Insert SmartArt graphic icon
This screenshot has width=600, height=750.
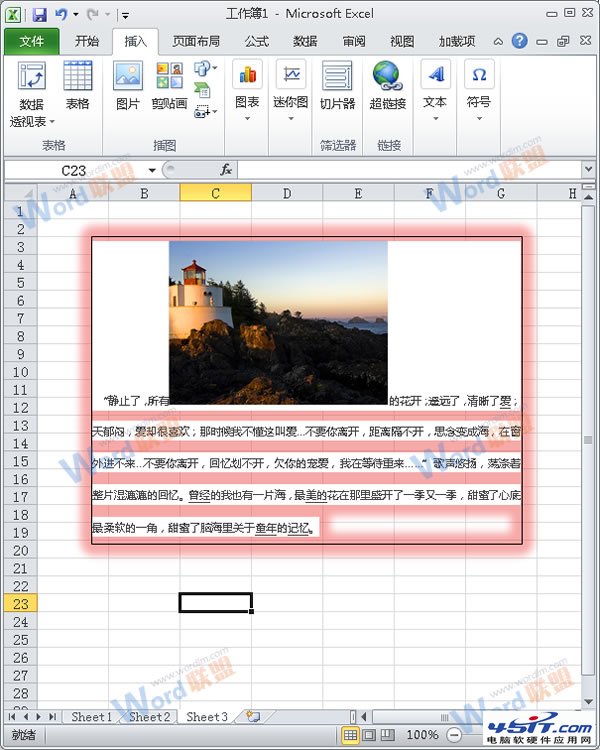(202, 90)
